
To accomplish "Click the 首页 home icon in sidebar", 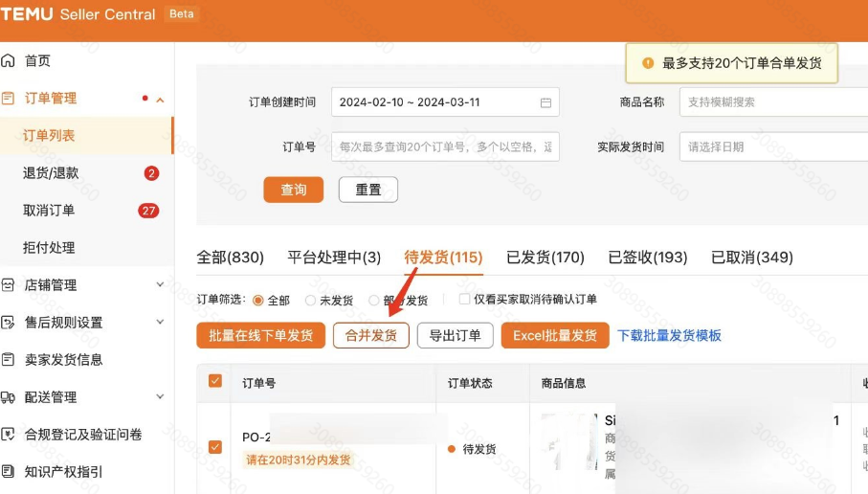I will coord(9,61).
